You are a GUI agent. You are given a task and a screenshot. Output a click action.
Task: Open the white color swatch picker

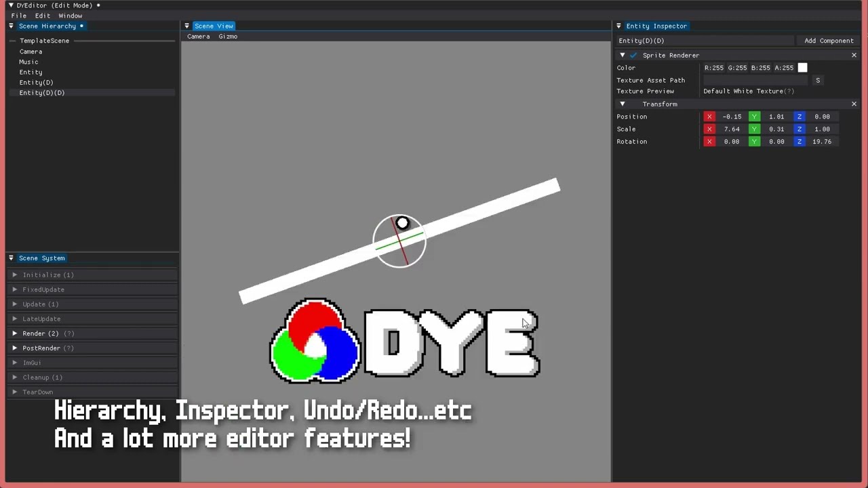tap(802, 68)
